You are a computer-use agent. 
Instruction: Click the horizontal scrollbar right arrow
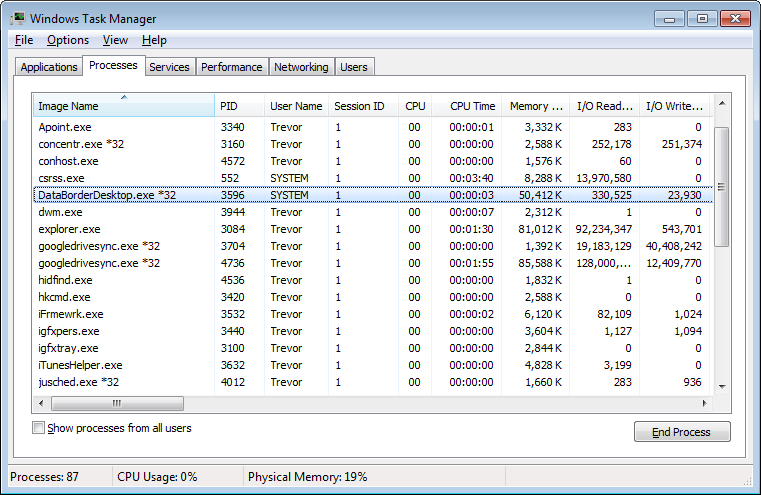coord(705,403)
